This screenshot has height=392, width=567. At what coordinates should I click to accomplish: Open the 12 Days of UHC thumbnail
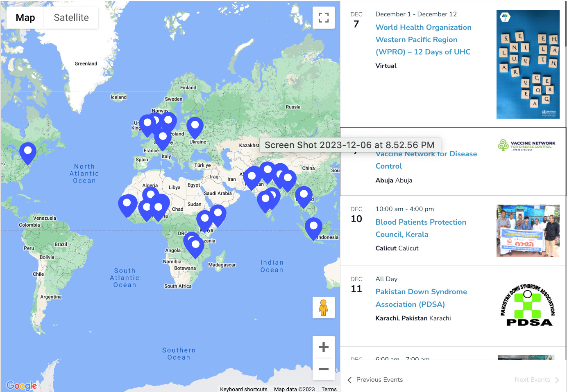click(528, 64)
